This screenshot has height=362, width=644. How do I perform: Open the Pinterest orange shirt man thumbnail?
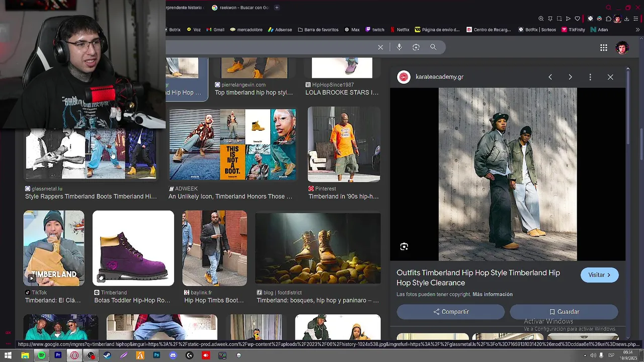[344, 144]
